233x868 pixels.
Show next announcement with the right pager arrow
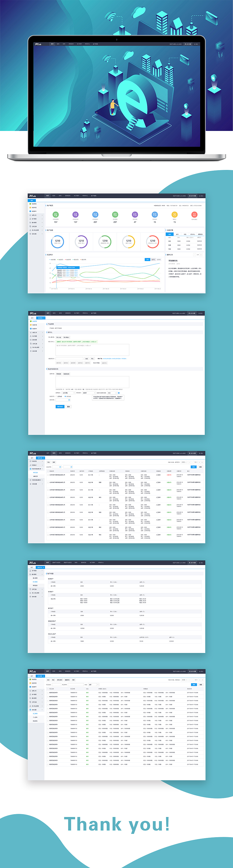coord(201,255)
